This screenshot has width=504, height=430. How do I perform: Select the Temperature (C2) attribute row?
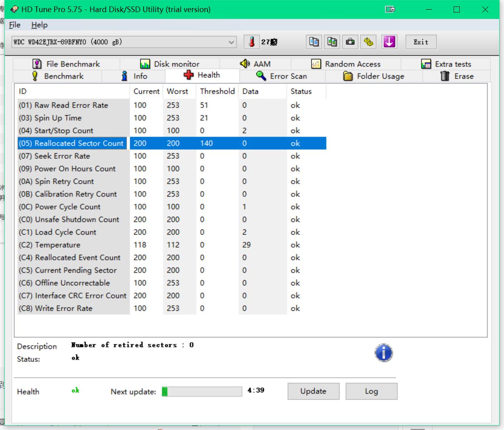tap(58, 245)
